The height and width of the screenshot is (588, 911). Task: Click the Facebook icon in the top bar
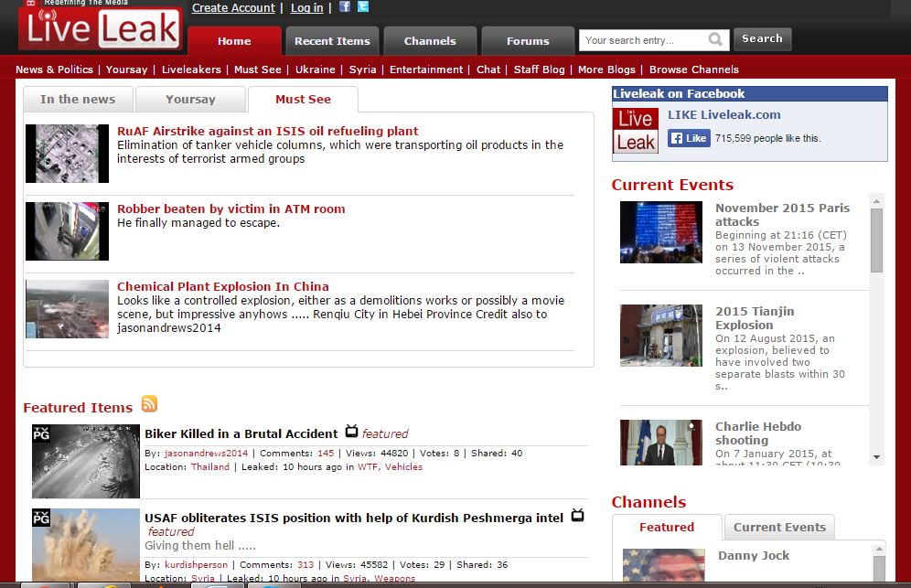pos(344,7)
